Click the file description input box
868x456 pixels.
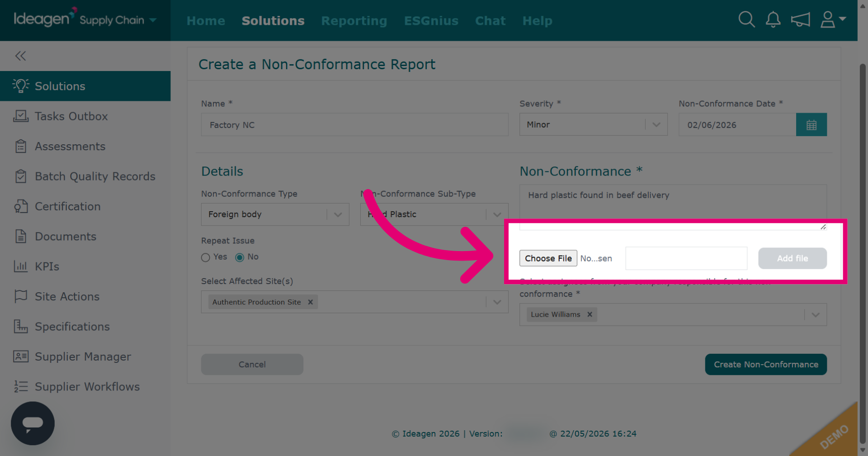(686, 258)
